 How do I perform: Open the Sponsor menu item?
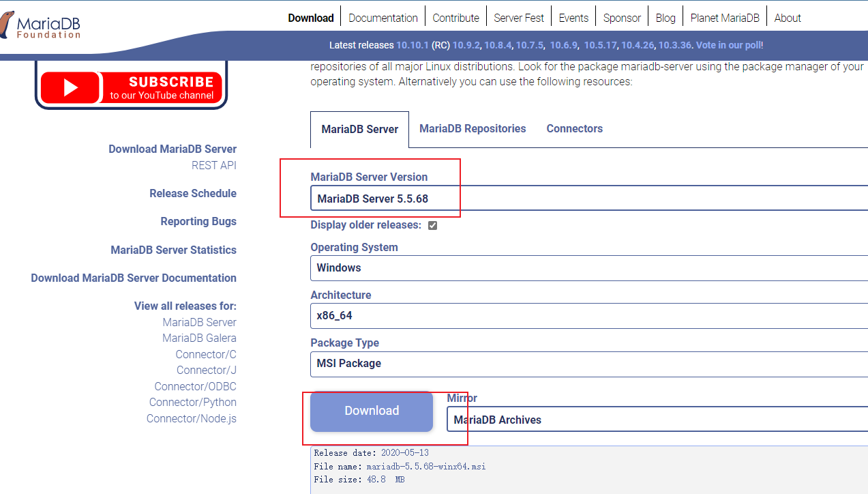[x=622, y=18]
